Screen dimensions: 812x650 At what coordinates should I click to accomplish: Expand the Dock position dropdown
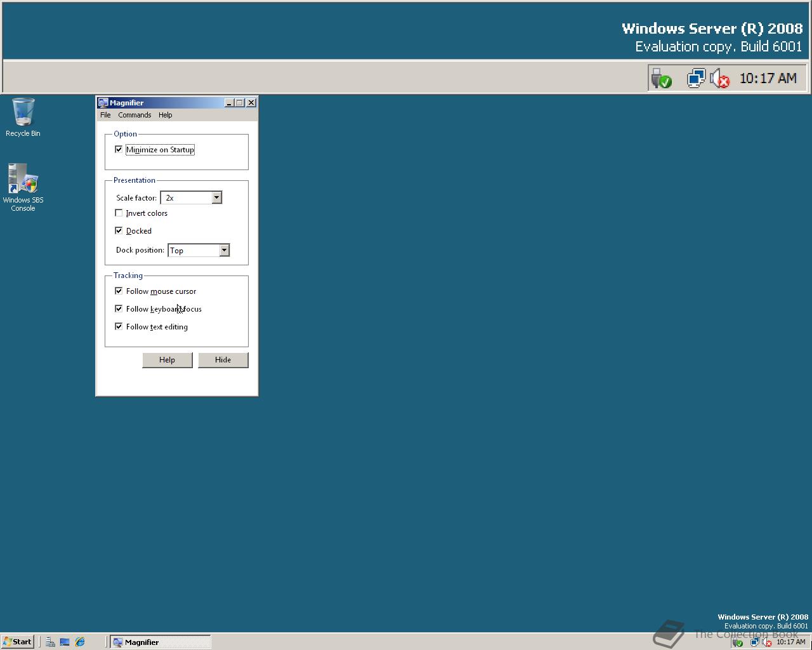pos(224,250)
